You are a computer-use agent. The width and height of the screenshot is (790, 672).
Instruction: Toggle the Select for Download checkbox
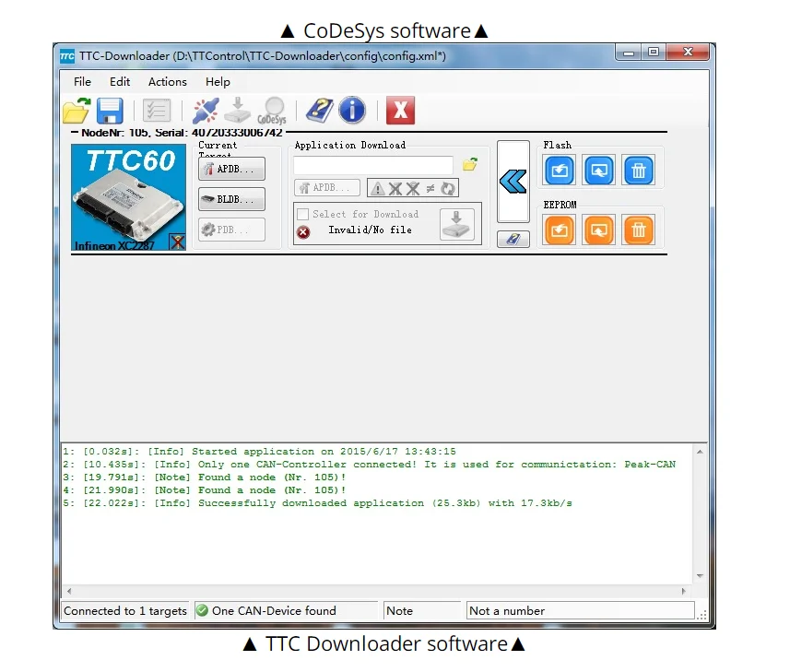click(302, 214)
